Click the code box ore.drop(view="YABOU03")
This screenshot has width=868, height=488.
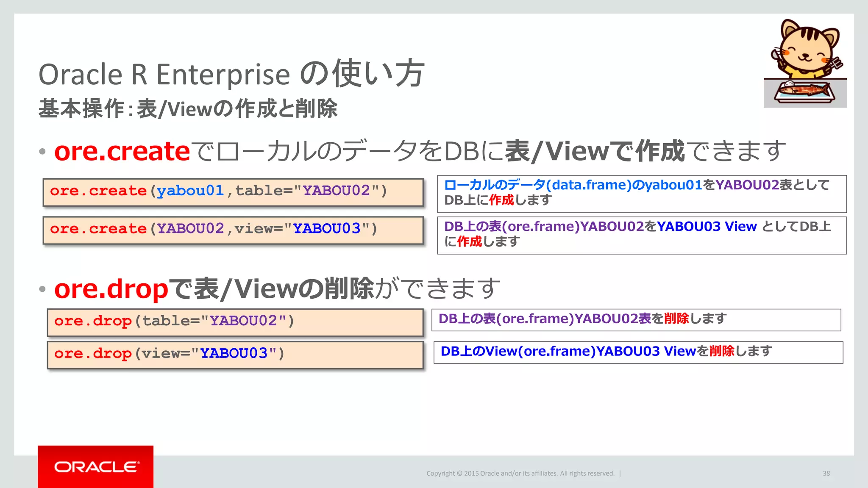235,355
